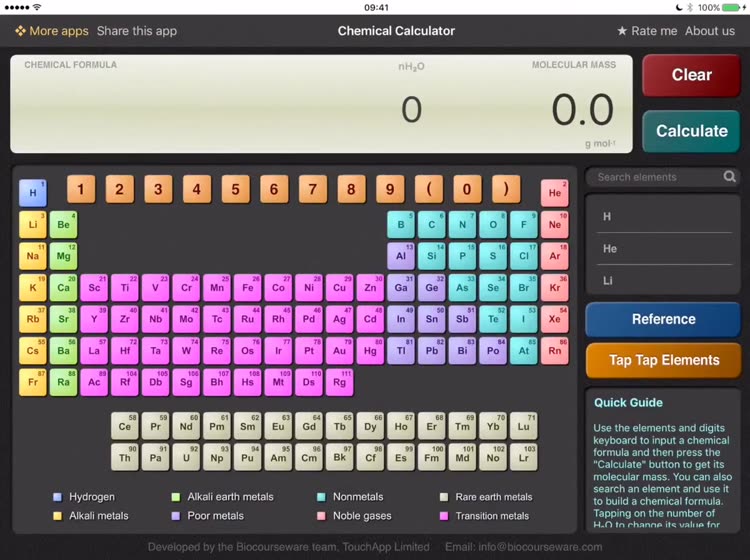Click the battery indicator in status bar
Image resolution: width=750 pixels, height=560 pixels.
coord(731,8)
